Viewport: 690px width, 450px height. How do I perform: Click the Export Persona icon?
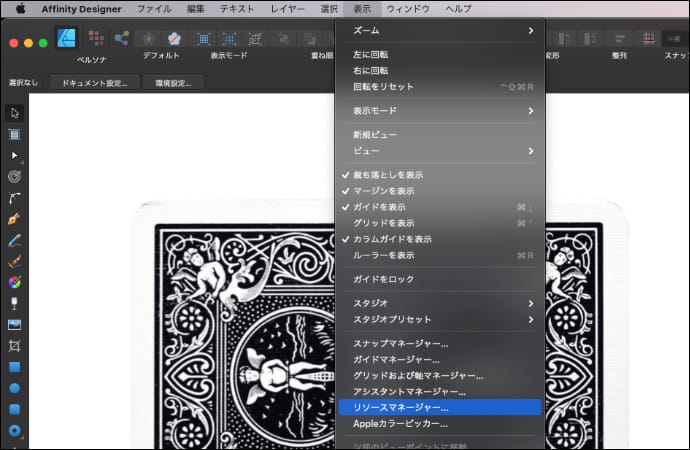122,38
